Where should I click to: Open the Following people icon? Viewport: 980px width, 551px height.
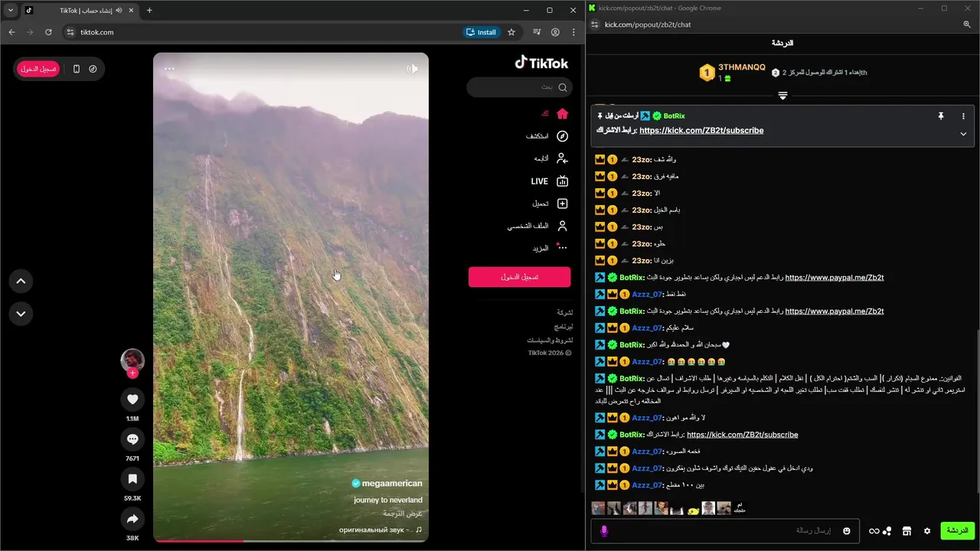pyautogui.click(x=562, y=158)
